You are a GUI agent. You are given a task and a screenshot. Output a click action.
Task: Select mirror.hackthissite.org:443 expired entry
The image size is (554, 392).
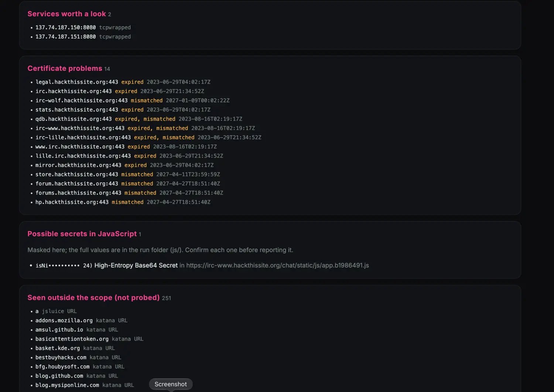click(124, 165)
